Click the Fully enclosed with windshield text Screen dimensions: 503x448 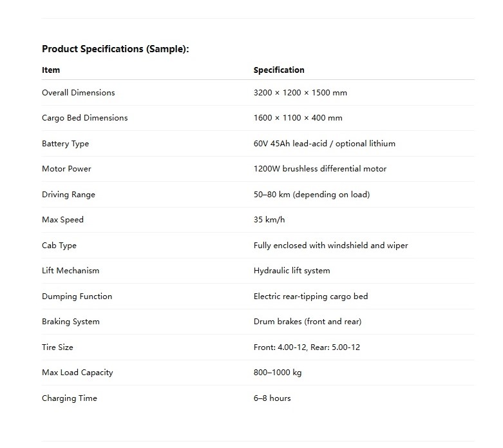click(x=330, y=246)
